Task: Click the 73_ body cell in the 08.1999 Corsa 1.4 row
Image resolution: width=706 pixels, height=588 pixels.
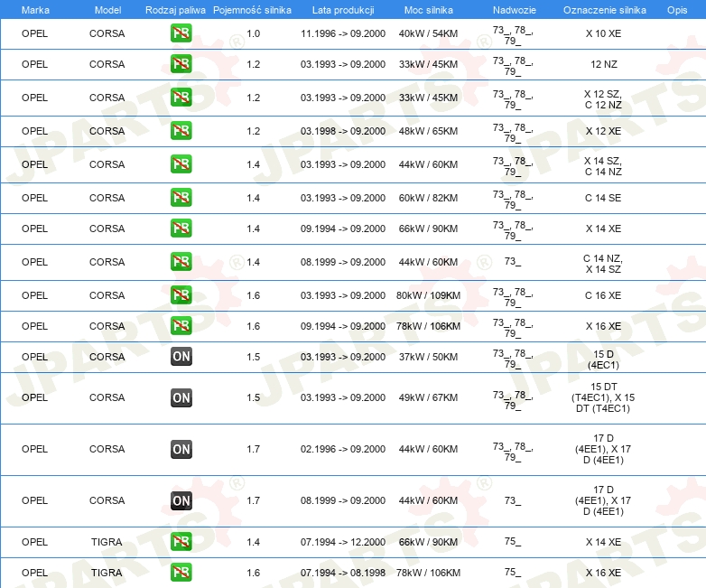Action: [513, 261]
